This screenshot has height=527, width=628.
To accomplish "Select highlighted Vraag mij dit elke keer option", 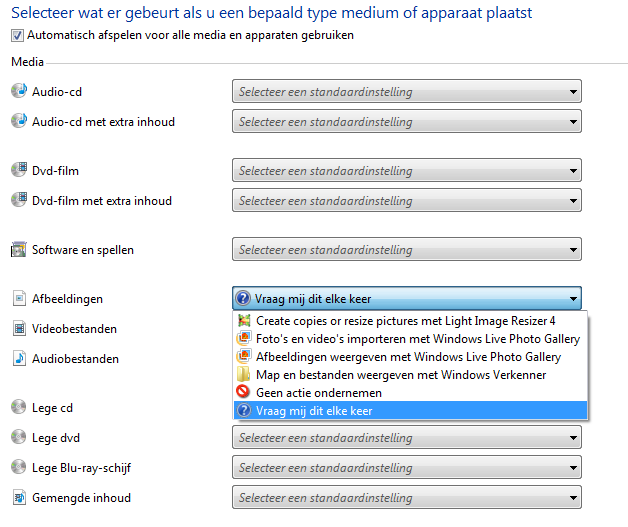I will pyautogui.click(x=410, y=410).
